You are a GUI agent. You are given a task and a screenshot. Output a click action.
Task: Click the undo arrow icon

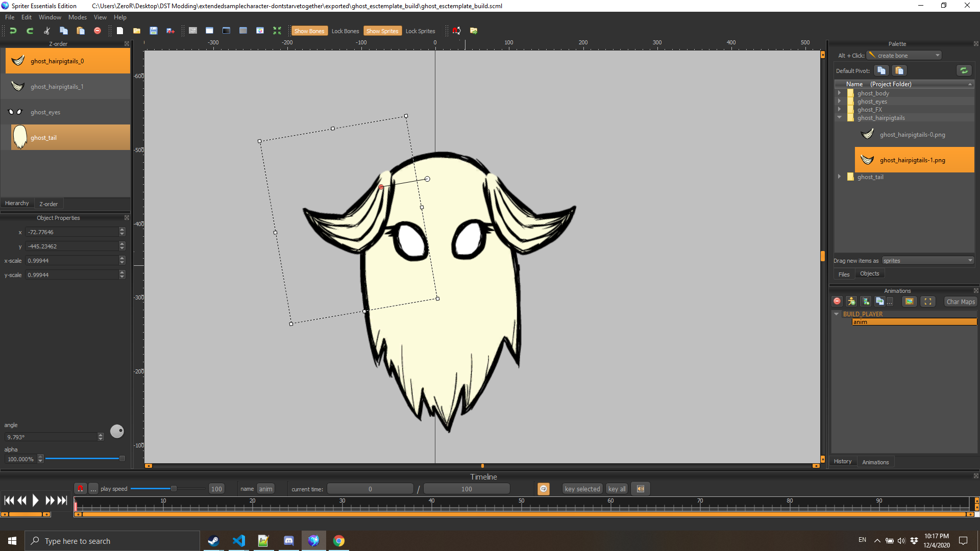point(13,31)
